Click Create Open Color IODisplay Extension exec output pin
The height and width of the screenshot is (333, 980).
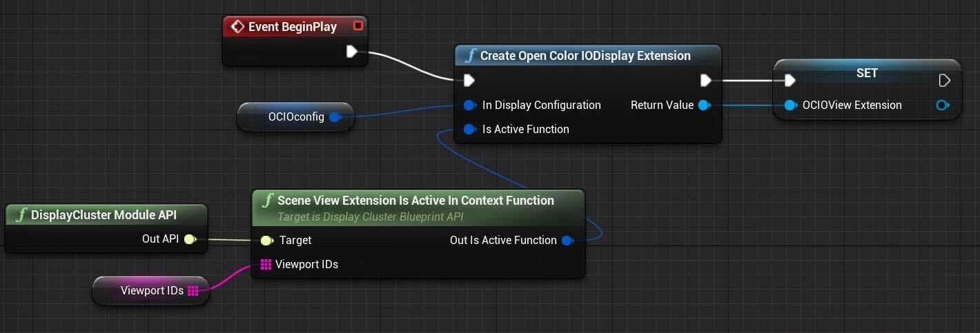705,81
